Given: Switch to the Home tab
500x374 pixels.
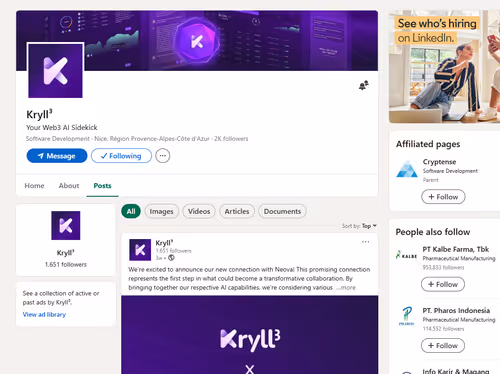Looking at the screenshot, I should pos(34,186).
